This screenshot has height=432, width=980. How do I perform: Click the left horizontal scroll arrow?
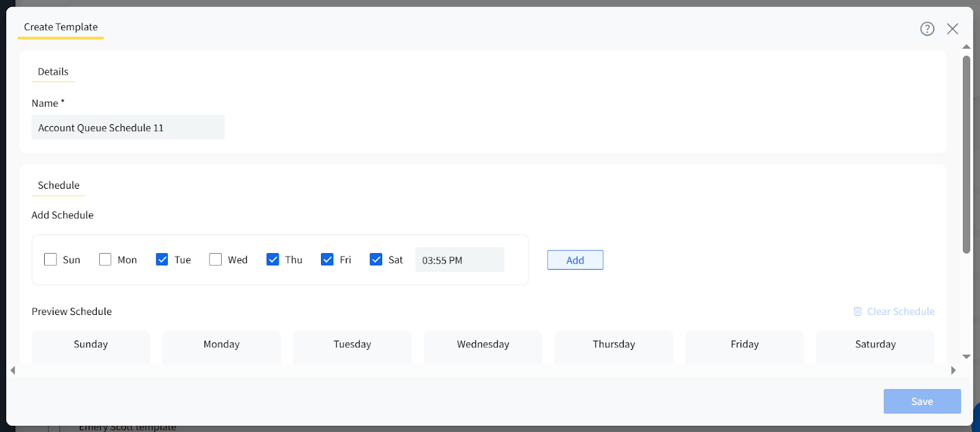coord(13,370)
